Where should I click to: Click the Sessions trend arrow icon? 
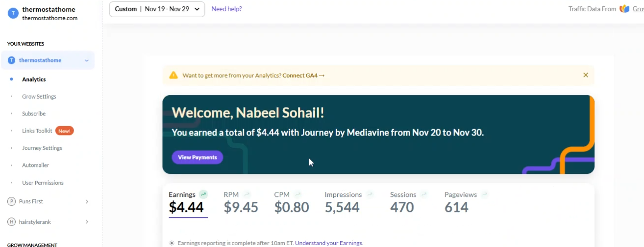pos(423,194)
